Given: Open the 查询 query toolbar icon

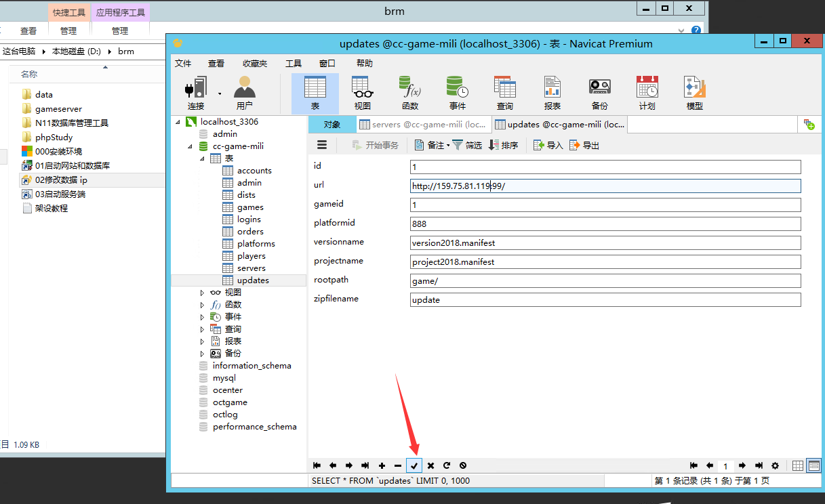Looking at the screenshot, I should click(505, 93).
